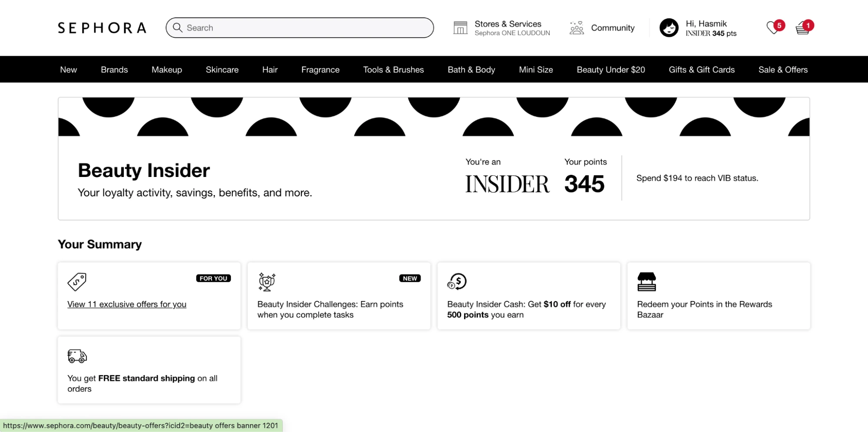Click the Rewards Bazaar stall icon

647,282
